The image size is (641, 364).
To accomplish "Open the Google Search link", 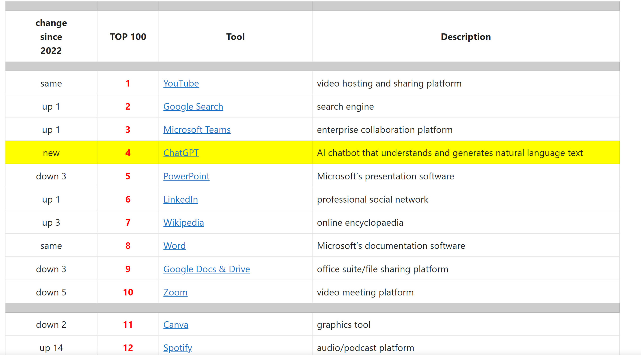I will click(x=193, y=107).
